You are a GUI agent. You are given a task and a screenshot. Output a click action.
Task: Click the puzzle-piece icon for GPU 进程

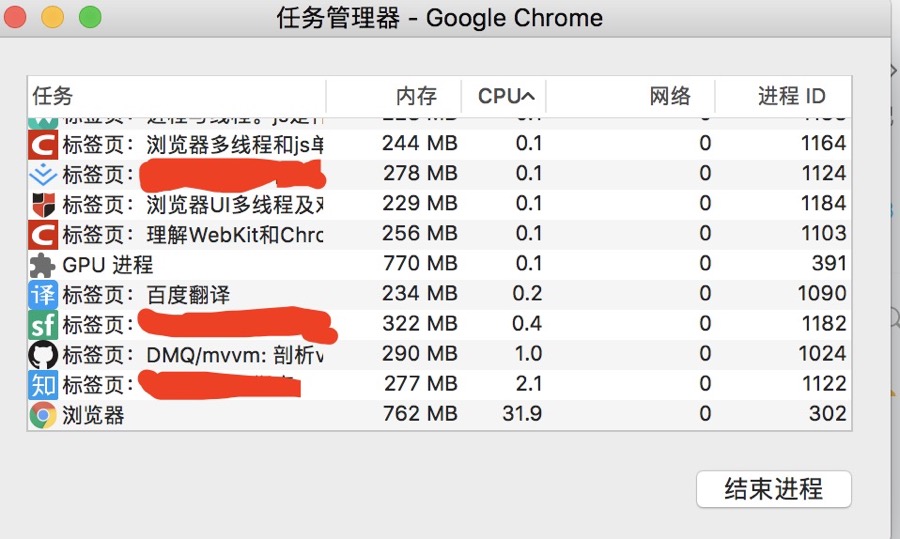(43, 264)
